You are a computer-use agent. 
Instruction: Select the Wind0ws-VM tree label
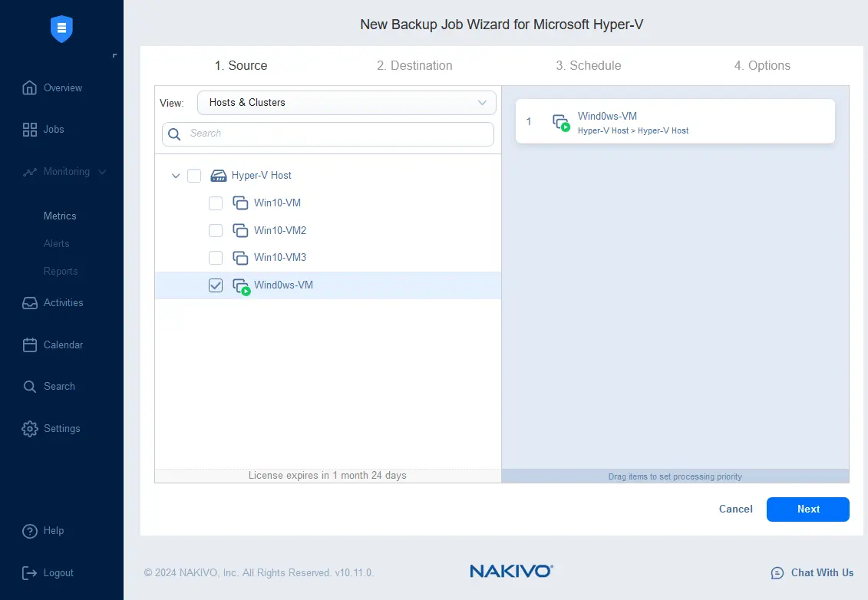(283, 285)
